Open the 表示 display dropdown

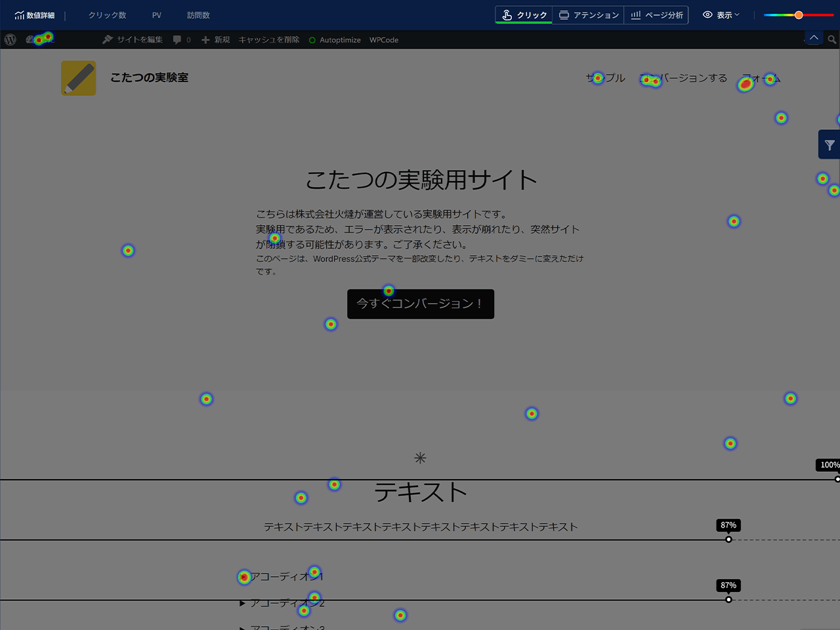[721, 15]
